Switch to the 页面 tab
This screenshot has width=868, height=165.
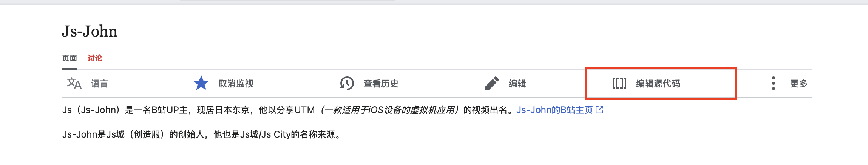tap(70, 58)
